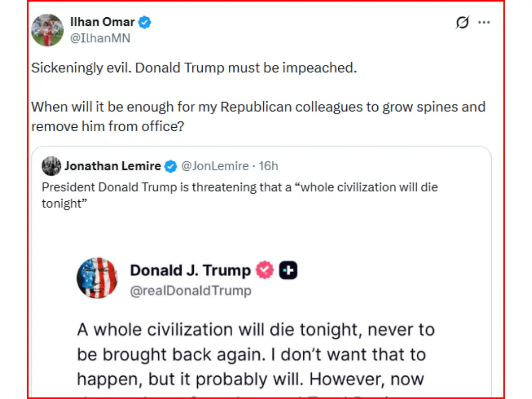Click Jonathan Lemire's small profile avatar
The image size is (532, 399).
click(51, 166)
